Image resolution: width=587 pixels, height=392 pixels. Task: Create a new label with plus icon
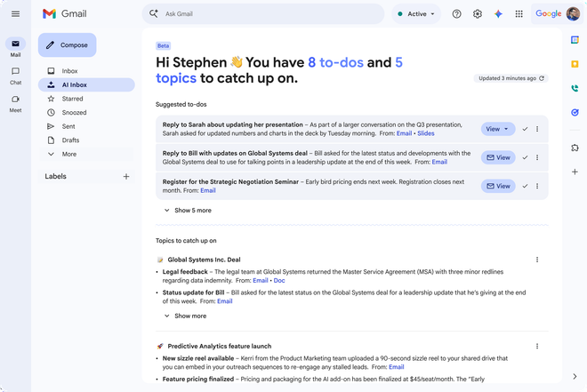click(126, 177)
